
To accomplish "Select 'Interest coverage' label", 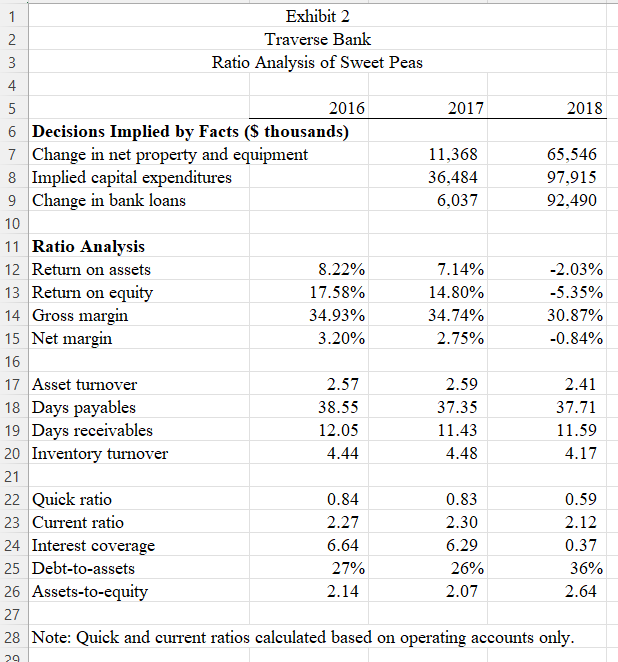I will pyautogui.click(x=93, y=546).
